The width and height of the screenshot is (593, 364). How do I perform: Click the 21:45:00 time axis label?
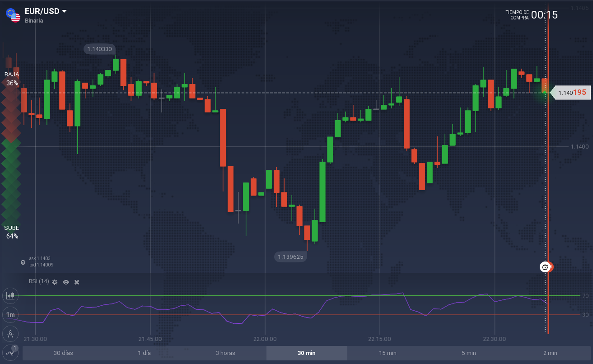(150, 339)
